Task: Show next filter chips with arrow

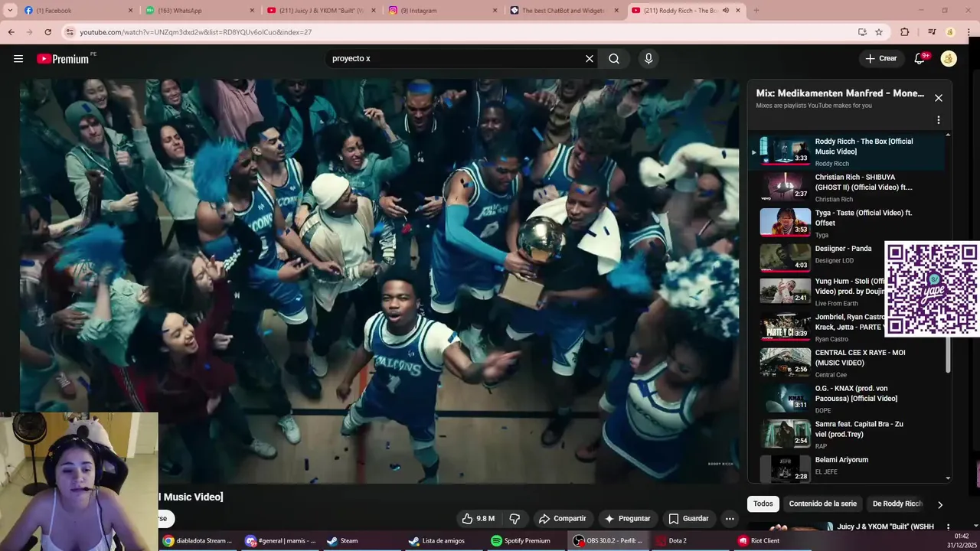Action: [x=940, y=504]
